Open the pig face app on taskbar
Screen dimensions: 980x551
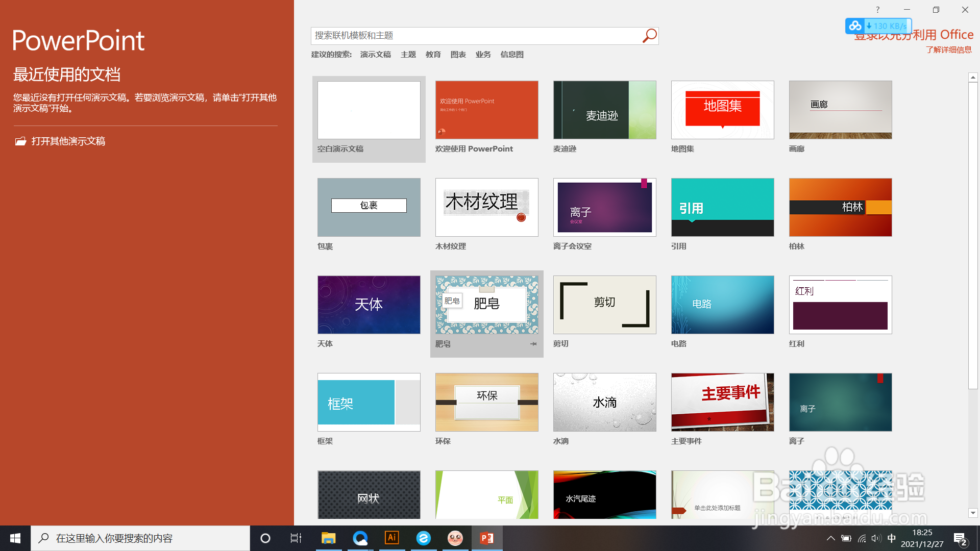(455, 538)
